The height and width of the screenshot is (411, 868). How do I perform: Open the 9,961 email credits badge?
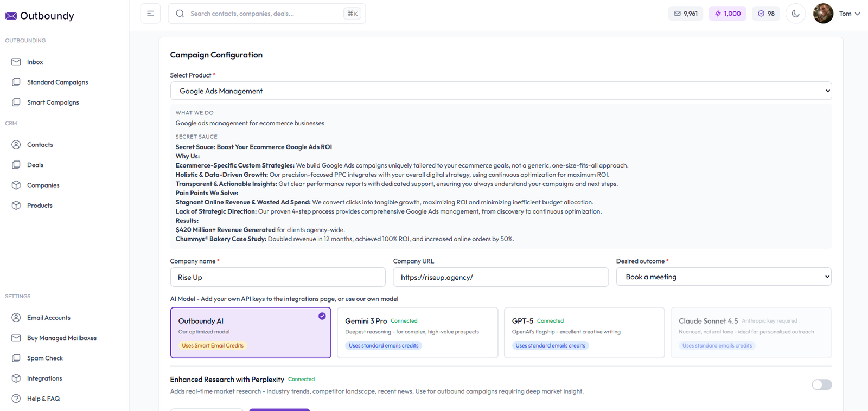686,14
